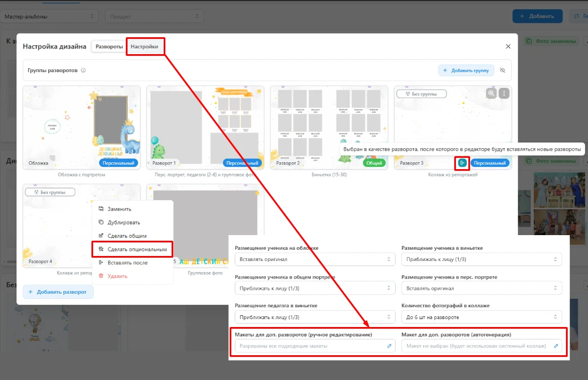The image size is (588, 380).
Task: Click the Без группы tag on Разворот 4
Action: click(50, 192)
